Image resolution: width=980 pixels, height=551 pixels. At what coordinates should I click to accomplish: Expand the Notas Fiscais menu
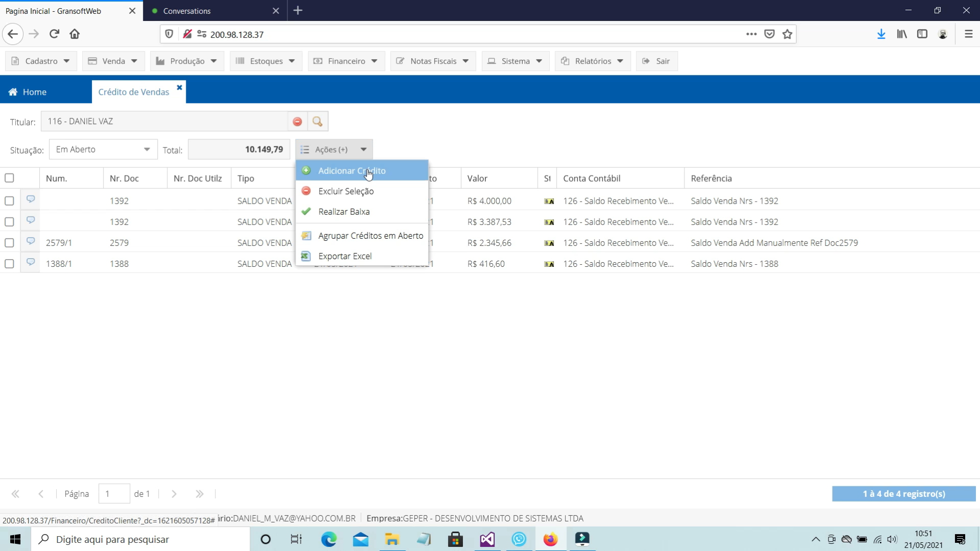click(433, 61)
